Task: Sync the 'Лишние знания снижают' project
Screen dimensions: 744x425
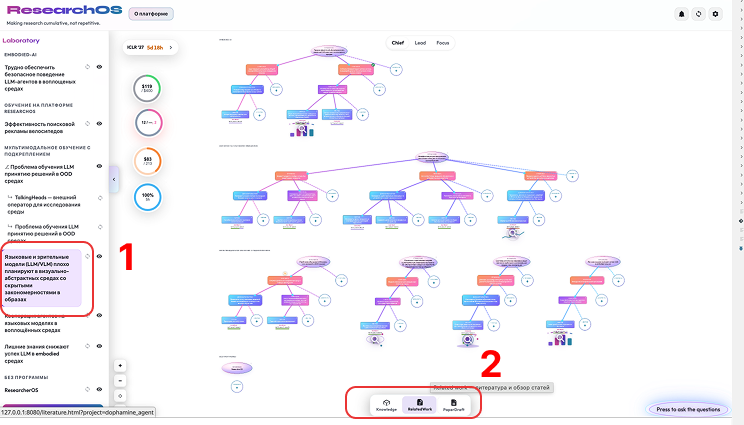Action: pos(88,346)
